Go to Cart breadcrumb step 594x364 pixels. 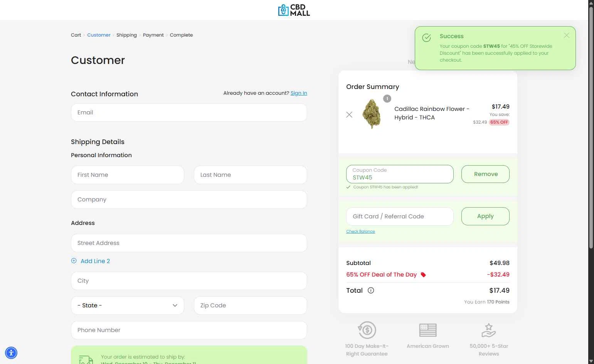[x=76, y=35]
